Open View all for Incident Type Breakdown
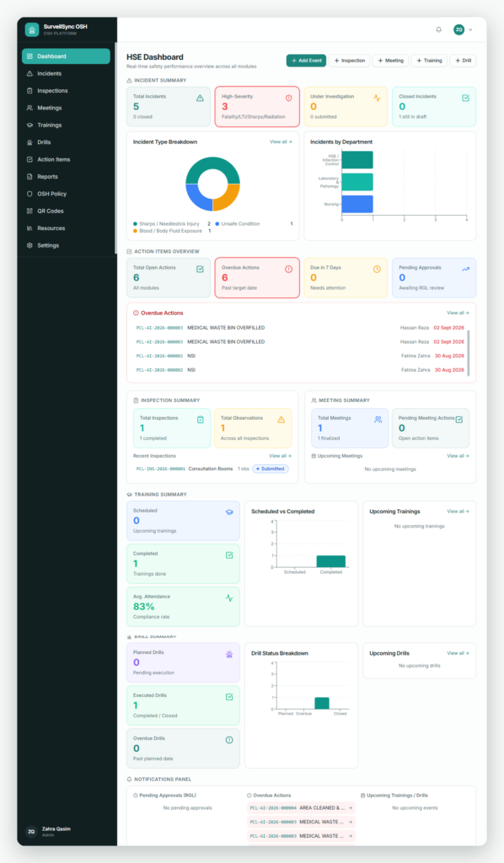 click(x=281, y=142)
